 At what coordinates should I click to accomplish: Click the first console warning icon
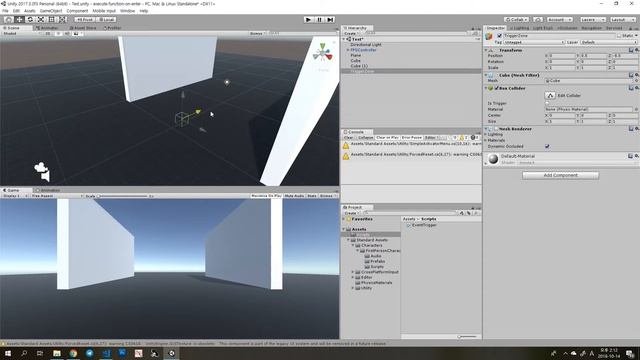click(x=346, y=145)
